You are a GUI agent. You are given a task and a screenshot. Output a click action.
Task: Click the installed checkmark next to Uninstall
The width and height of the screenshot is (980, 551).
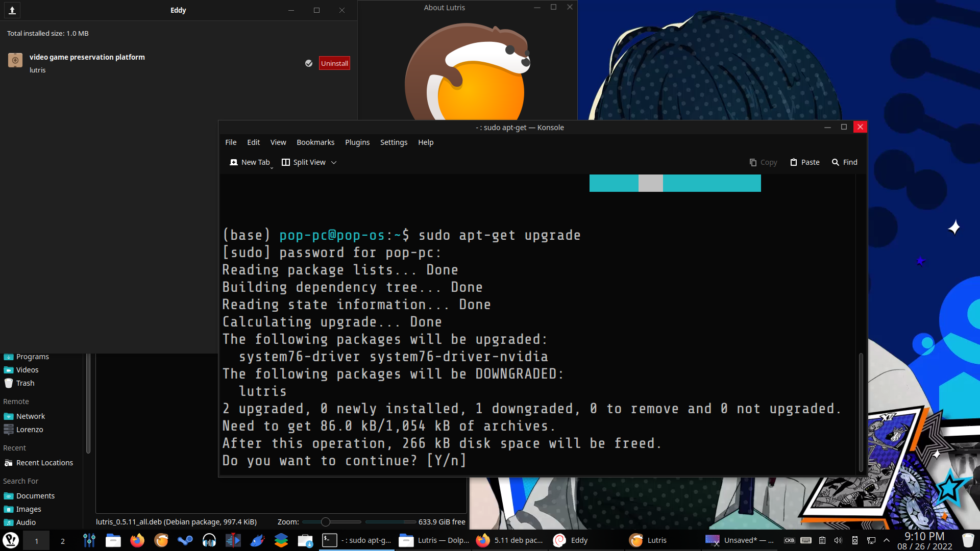[x=309, y=63]
